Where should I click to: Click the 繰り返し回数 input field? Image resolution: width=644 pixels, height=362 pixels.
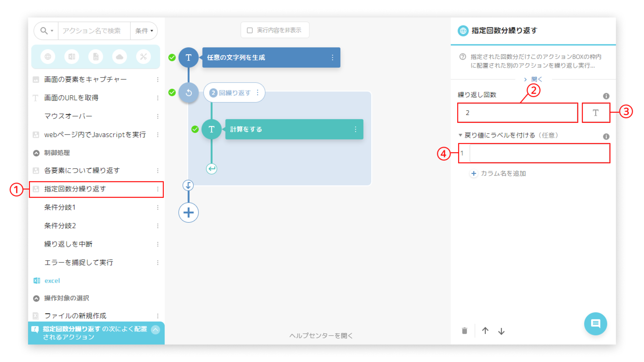click(x=518, y=113)
